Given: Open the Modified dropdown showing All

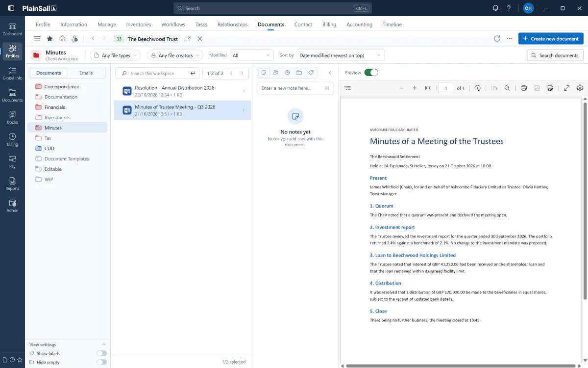Looking at the screenshot, I should pos(252,55).
